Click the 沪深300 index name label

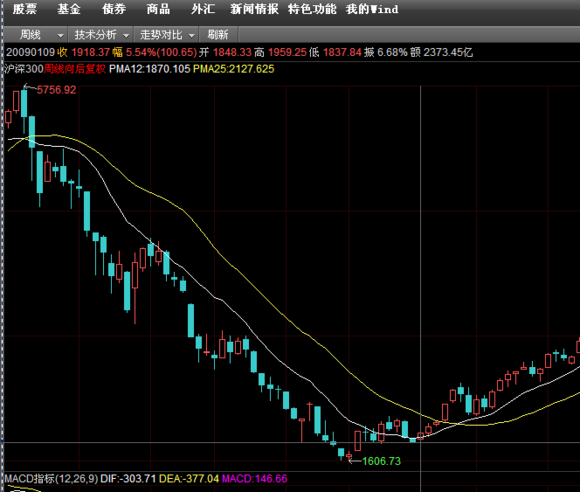tap(24, 69)
